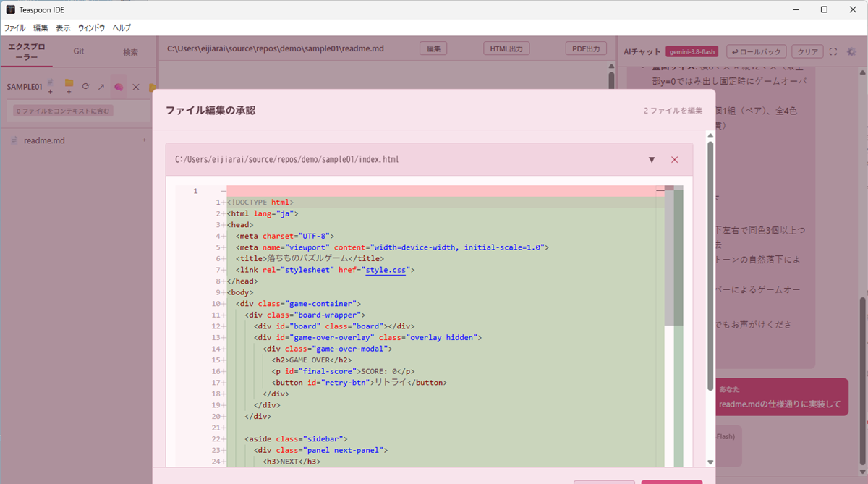Switch to the Git tab
Image resolution: width=868 pixels, height=484 pixels.
(78, 51)
